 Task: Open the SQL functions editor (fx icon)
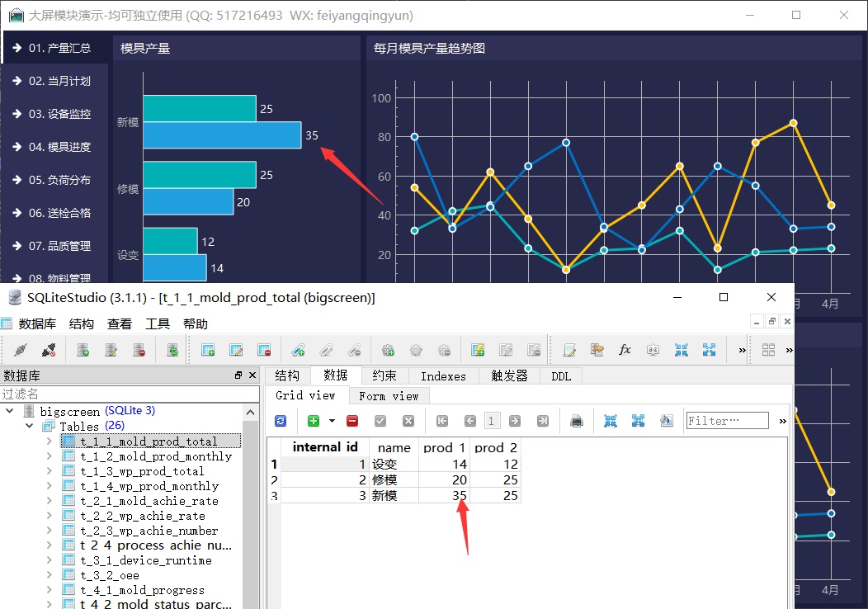pos(625,350)
